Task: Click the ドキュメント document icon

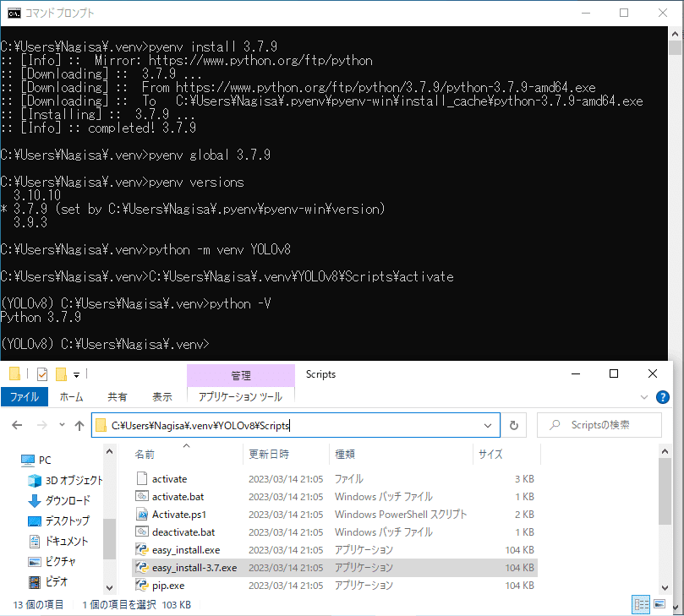Action: [x=35, y=542]
